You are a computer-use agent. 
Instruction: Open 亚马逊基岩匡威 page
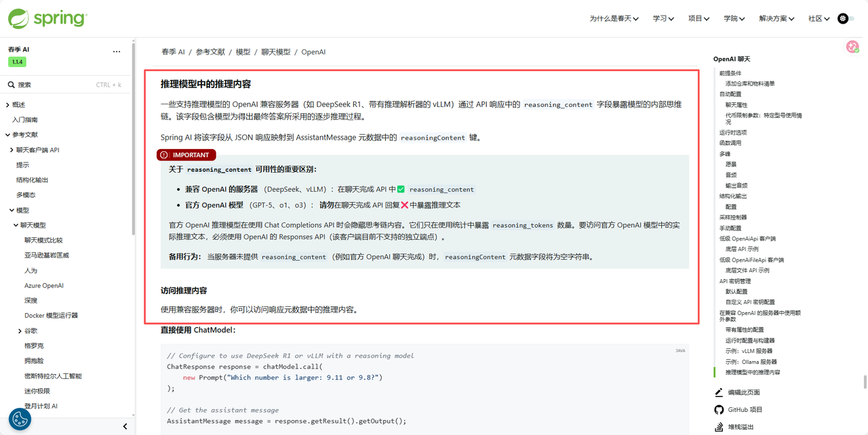pos(47,255)
